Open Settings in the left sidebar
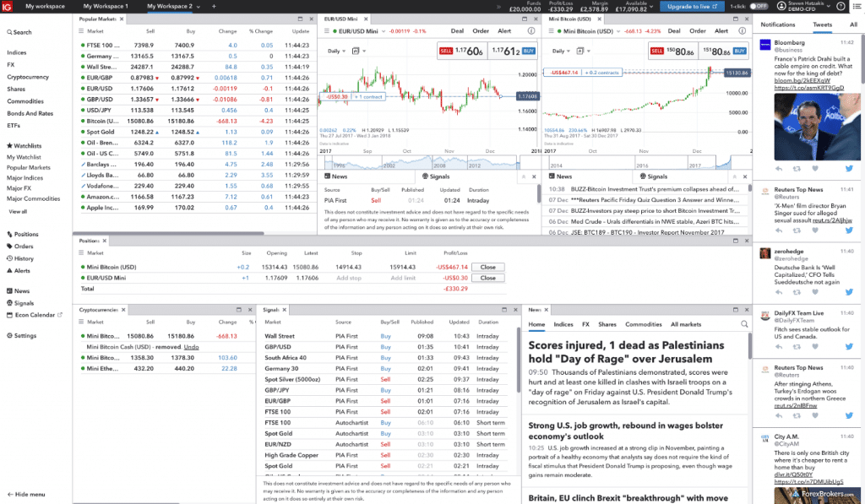This screenshot has height=504, width=865. click(24, 335)
